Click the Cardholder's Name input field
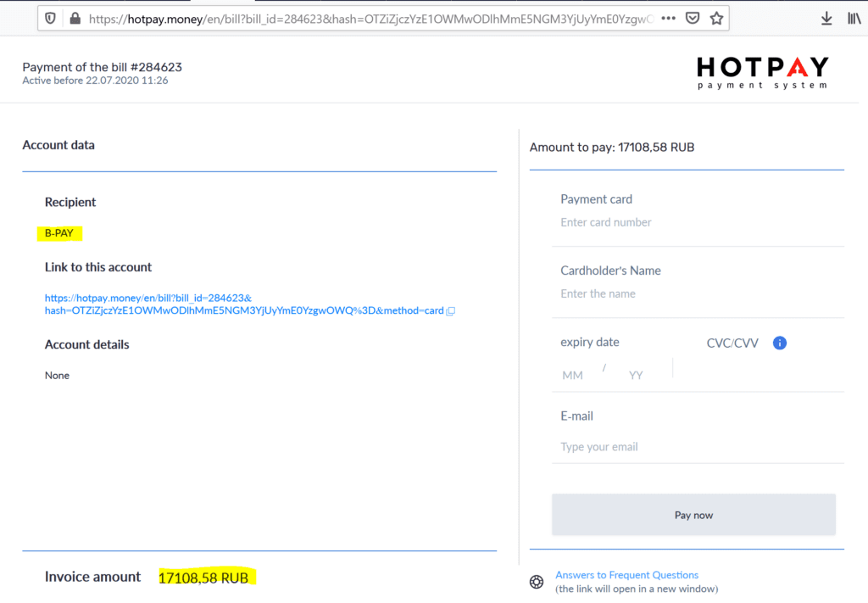 click(698, 293)
